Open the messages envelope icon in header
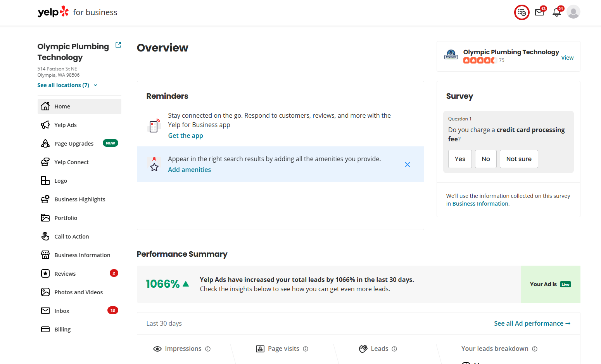The height and width of the screenshot is (364, 601). pos(539,12)
